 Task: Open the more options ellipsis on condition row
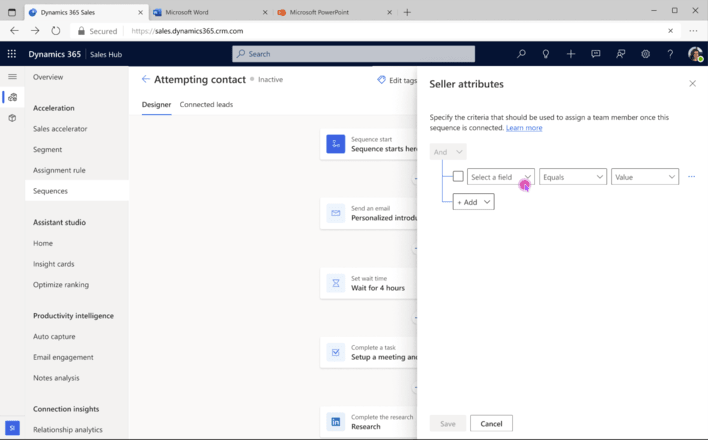(691, 177)
